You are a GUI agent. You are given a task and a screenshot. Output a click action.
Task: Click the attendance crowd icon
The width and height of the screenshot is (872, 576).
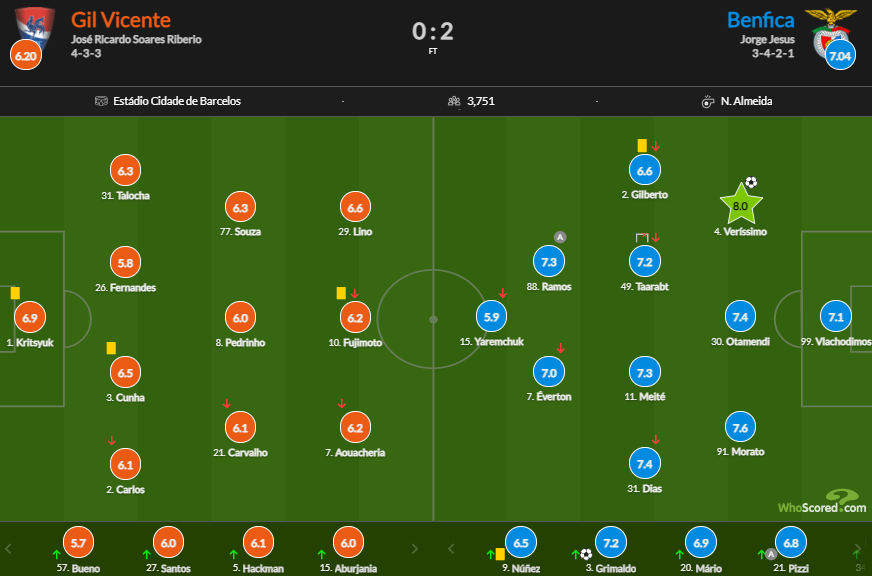[454, 101]
